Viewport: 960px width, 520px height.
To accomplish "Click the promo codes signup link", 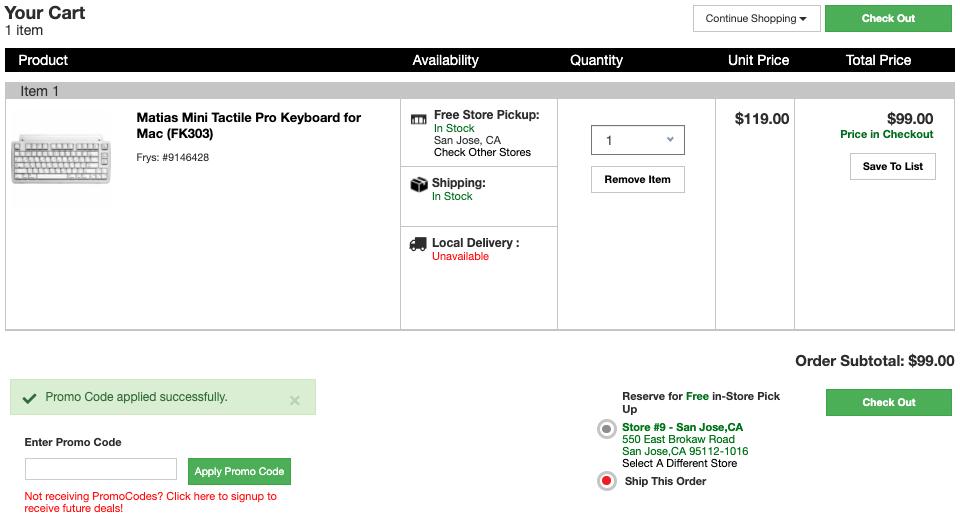I will pos(150,502).
